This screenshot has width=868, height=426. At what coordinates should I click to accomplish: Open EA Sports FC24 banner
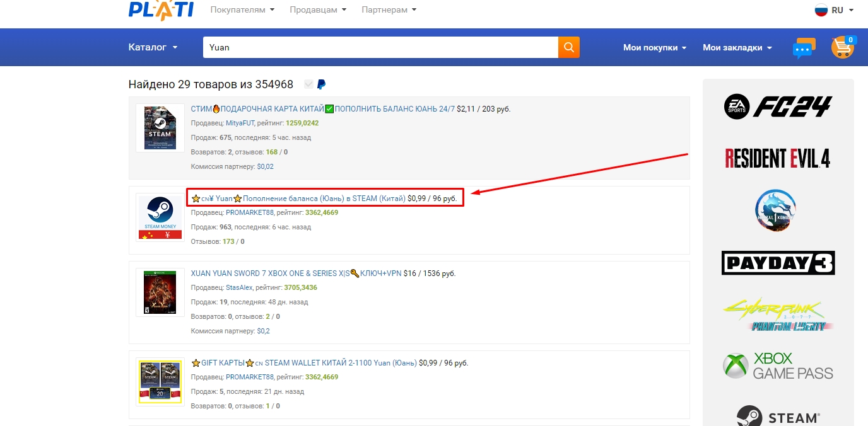pyautogui.click(x=778, y=106)
